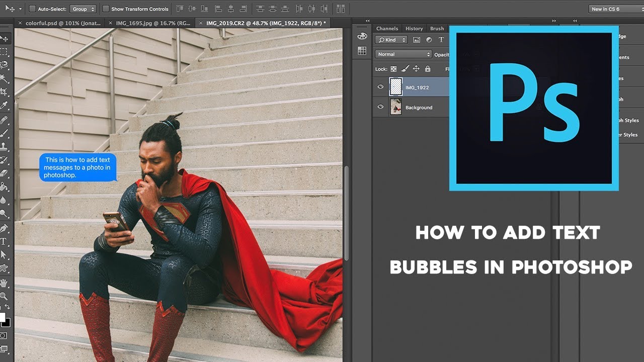Select the Custom Shape tool
Image resolution: width=644 pixels, height=362 pixels.
pyautogui.click(x=5, y=268)
